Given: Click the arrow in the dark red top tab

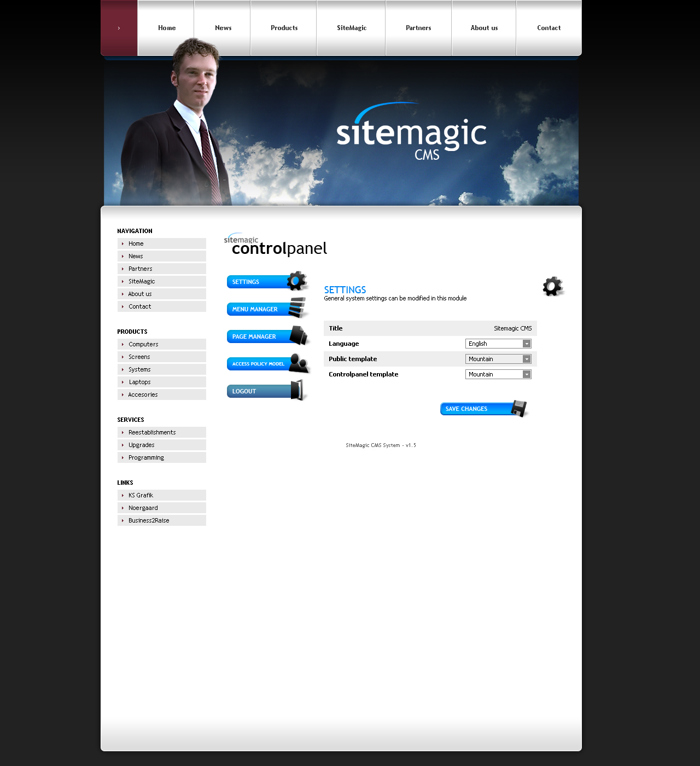Looking at the screenshot, I should pos(119,28).
